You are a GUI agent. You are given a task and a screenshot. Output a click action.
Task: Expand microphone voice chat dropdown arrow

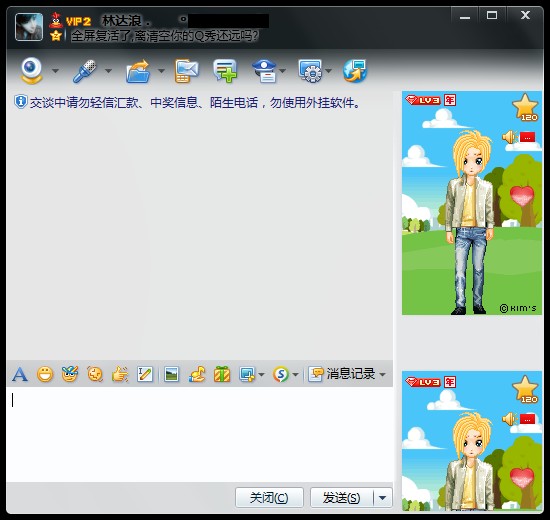tap(108, 71)
